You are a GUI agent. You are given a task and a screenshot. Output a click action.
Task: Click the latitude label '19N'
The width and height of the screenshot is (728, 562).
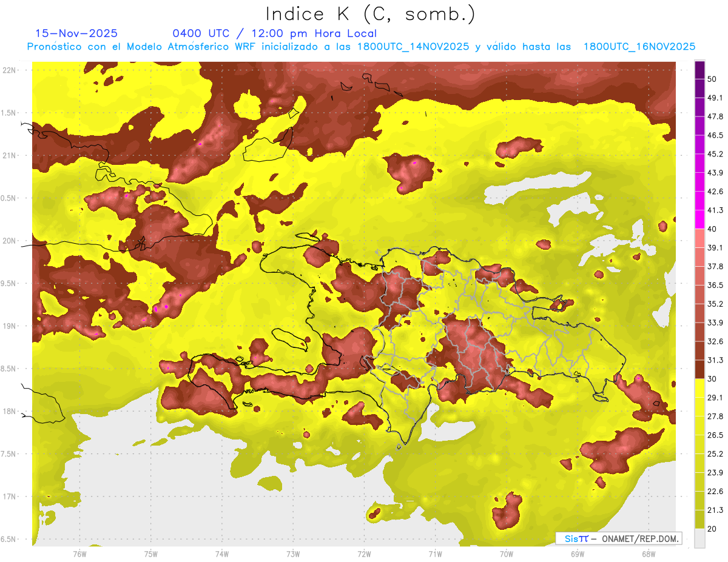[9, 326]
